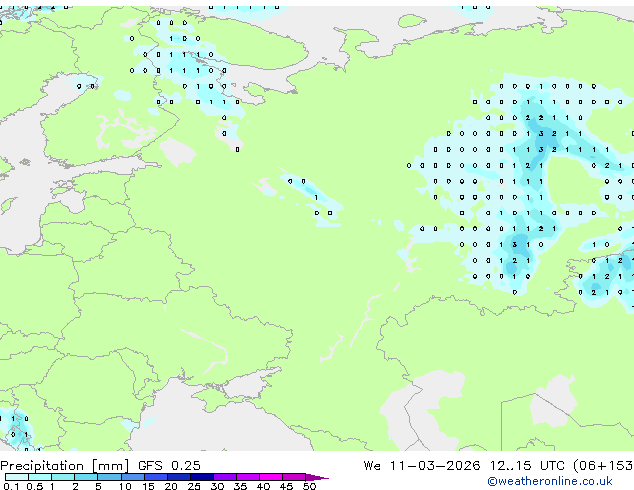The image size is (634, 490).
Task: Click the '11-03-2026' forecast date text
Action: [435, 465]
